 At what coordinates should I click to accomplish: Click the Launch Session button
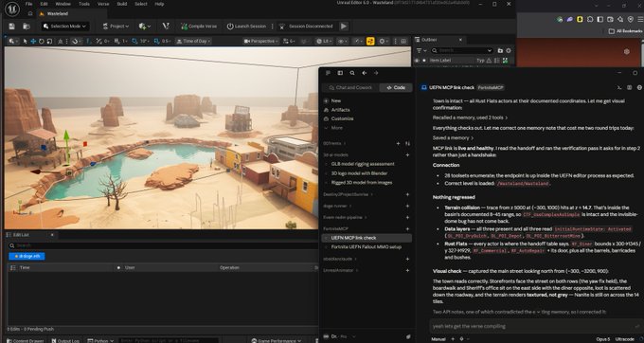246,27
